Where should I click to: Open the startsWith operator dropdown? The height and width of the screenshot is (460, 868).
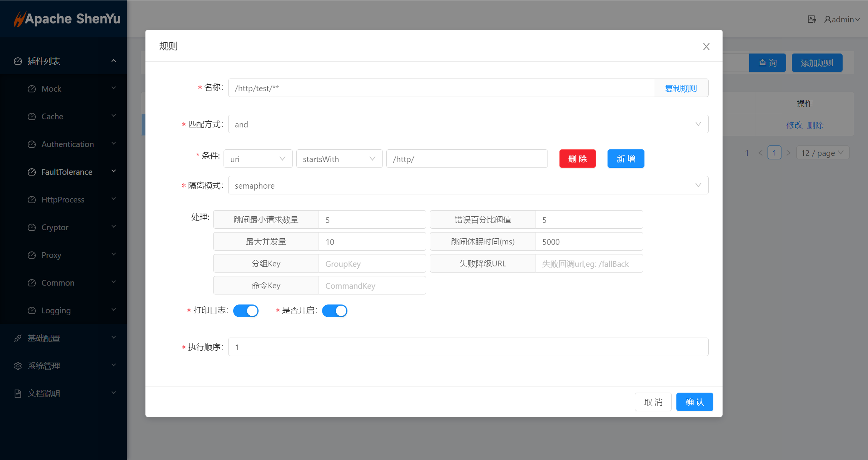coord(339,159)
